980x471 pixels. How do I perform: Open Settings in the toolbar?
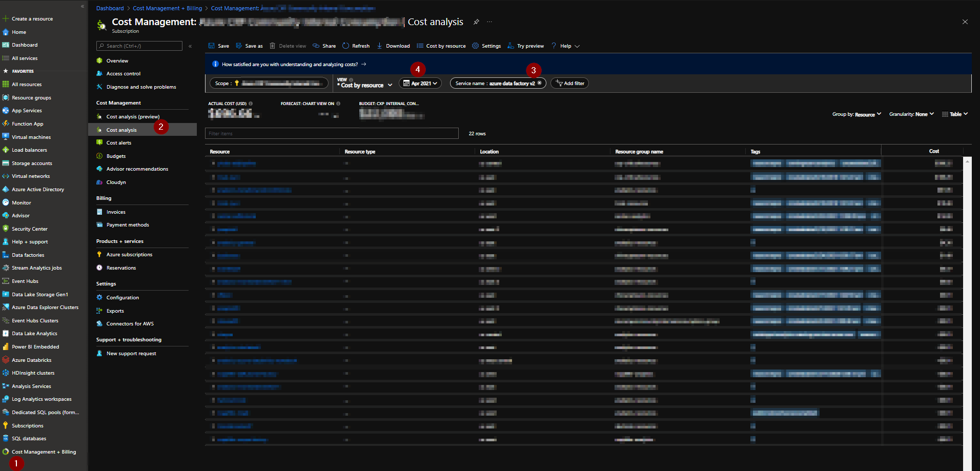[x=486, y=46]
